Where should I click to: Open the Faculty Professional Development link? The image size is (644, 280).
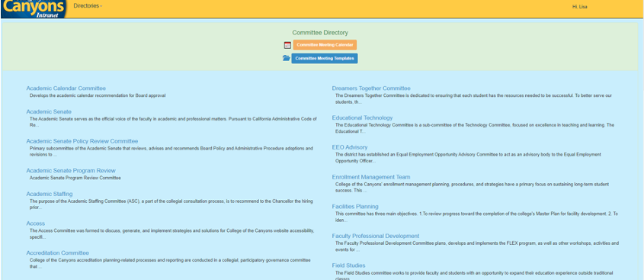(x=376, y=236)
